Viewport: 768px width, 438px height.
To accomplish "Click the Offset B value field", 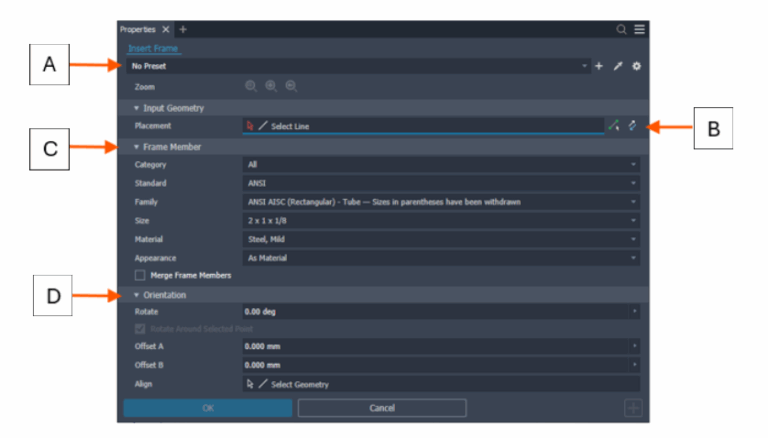I will pyautogui.click(x=435, y=365).
